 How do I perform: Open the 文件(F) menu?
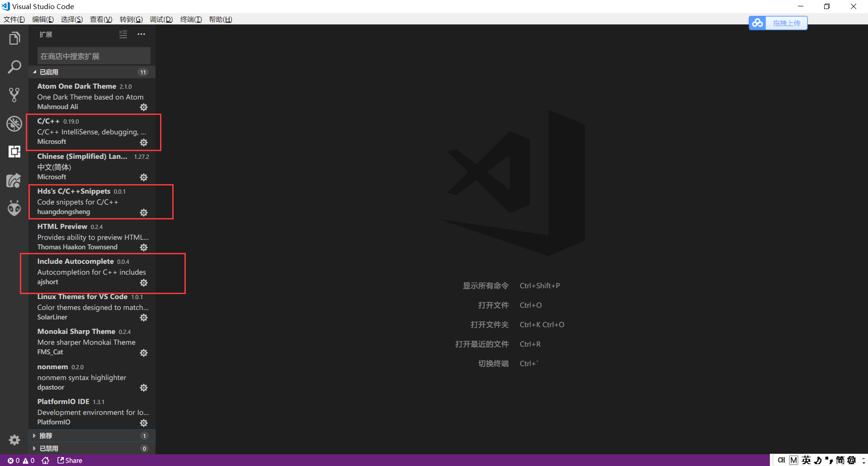coord(14,19)
